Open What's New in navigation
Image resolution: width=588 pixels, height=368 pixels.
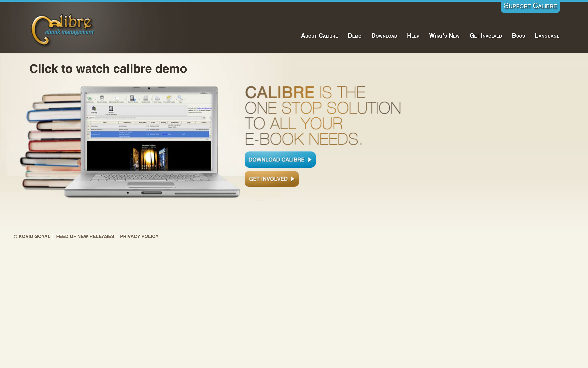coord(444,36)
